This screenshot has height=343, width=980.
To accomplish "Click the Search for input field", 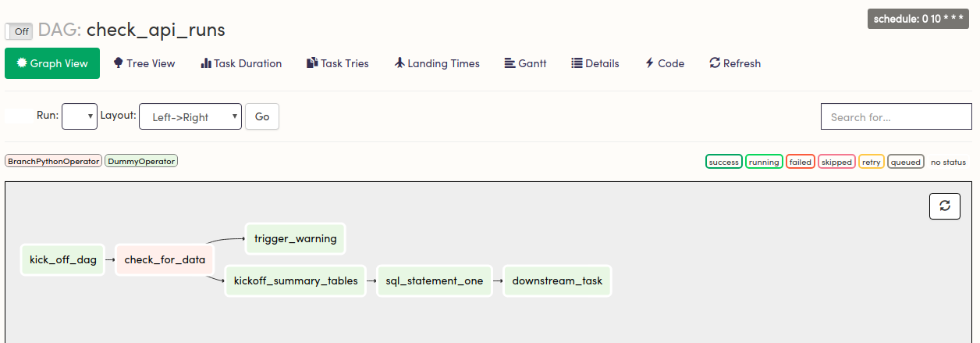I will pos(897,116).
